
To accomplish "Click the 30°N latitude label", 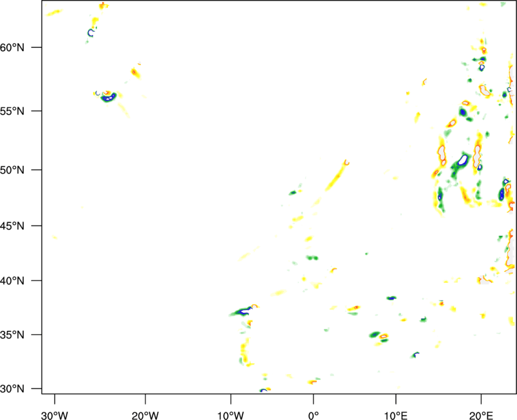I will click(x=12, y=389).
